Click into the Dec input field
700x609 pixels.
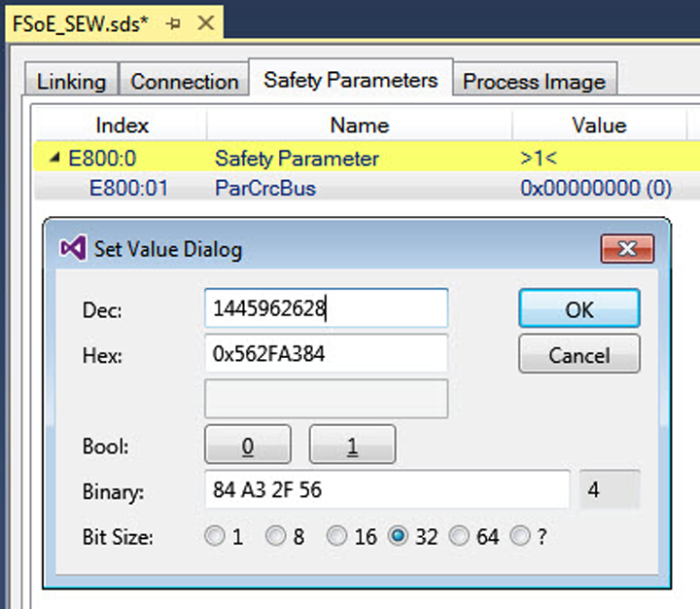coord(326,309)
